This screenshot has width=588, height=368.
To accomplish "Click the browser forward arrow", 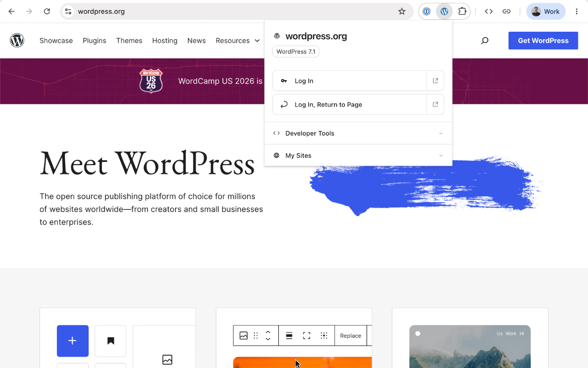I will [x=29, y=11].
